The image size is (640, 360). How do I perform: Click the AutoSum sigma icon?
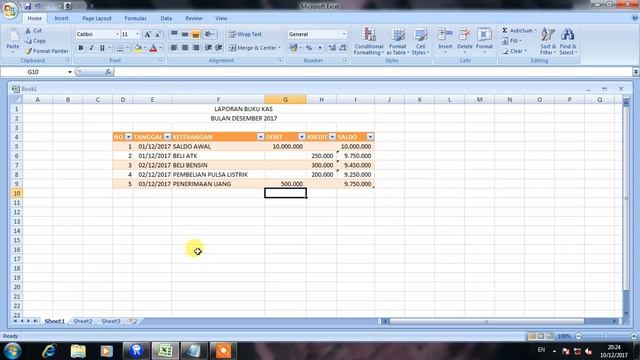tap(505, 31)
